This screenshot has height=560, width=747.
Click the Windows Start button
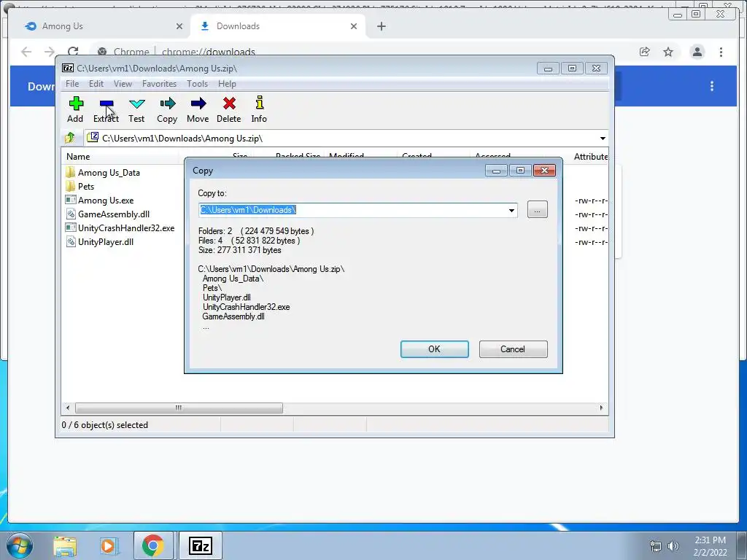click(19, 545)
